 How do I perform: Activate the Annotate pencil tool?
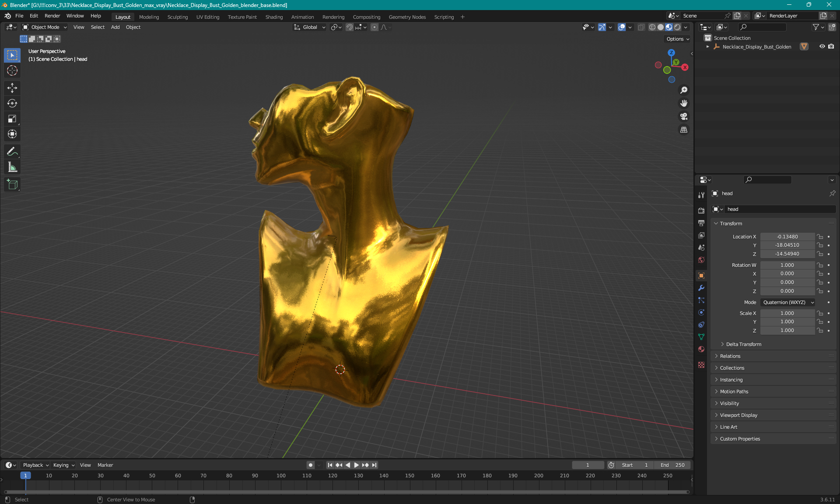(12, 152)
